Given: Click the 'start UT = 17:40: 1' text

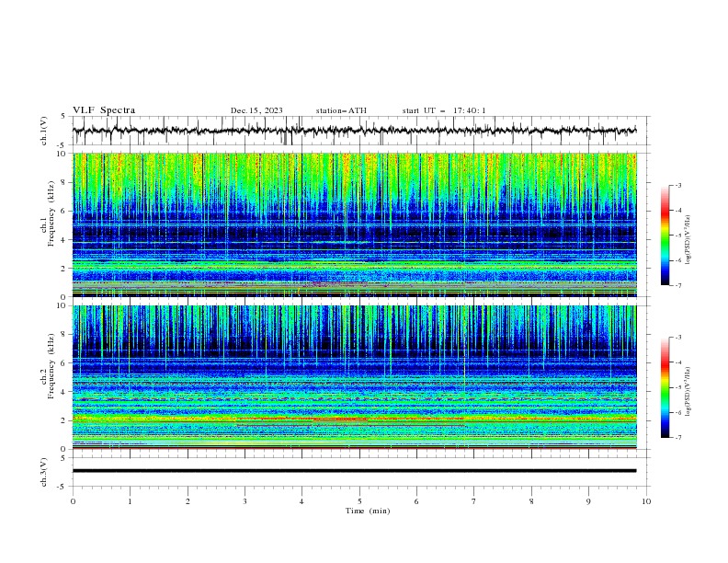Looking at the screenshot, I should tap(444, 110).
